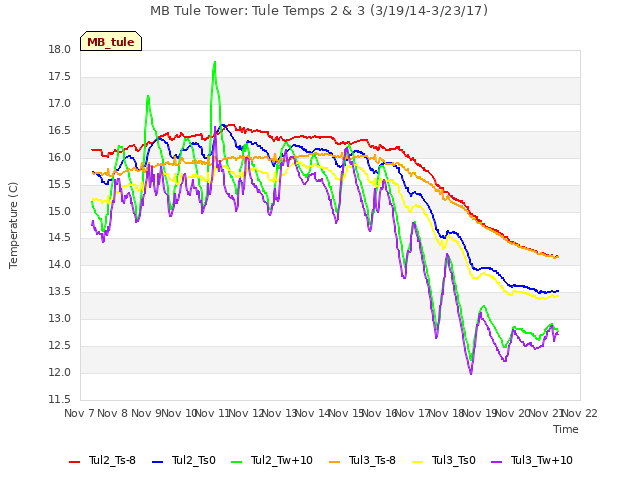640x480 pixels.
Task: Select the Tul3_Ts-8 legend label
Action: [x=372, y=460]
